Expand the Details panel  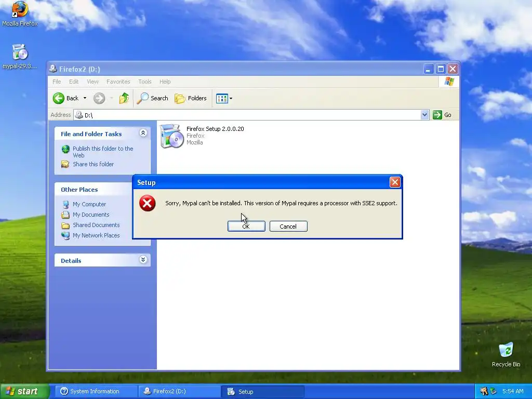coord(143,260)
